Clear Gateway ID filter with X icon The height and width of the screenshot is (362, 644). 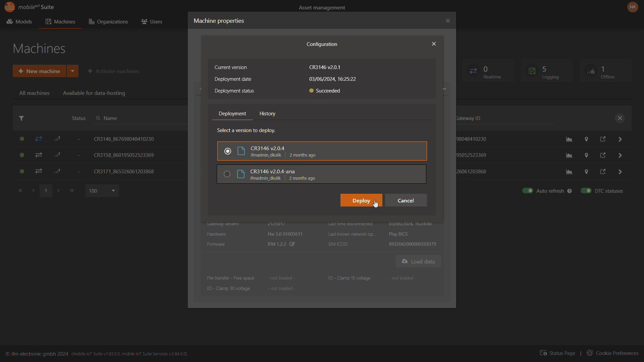620,118
